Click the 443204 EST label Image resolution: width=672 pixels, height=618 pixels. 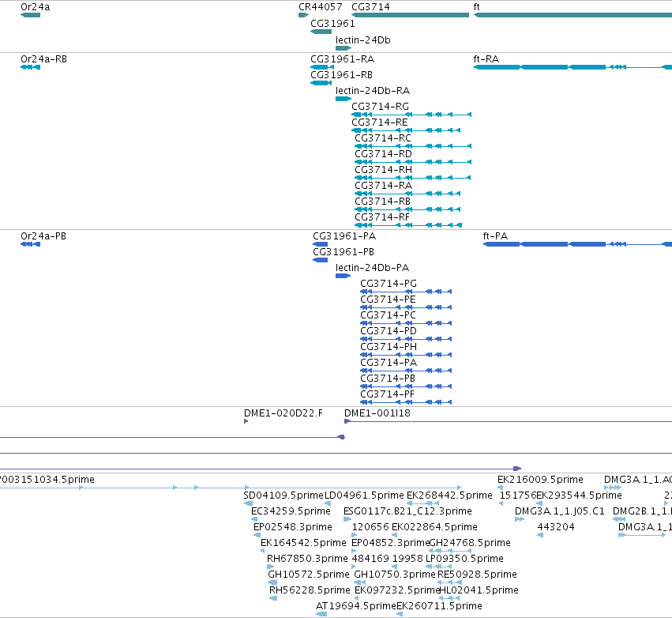click(556, 527)
